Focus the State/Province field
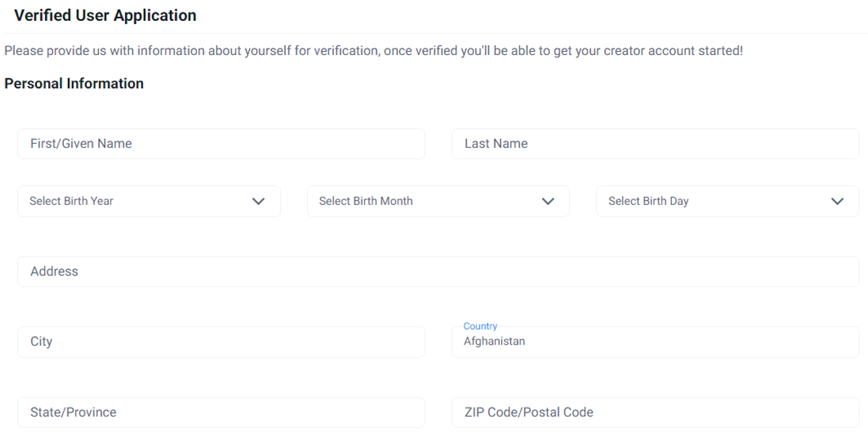This screenshot has height=438, width=868. 221,412
